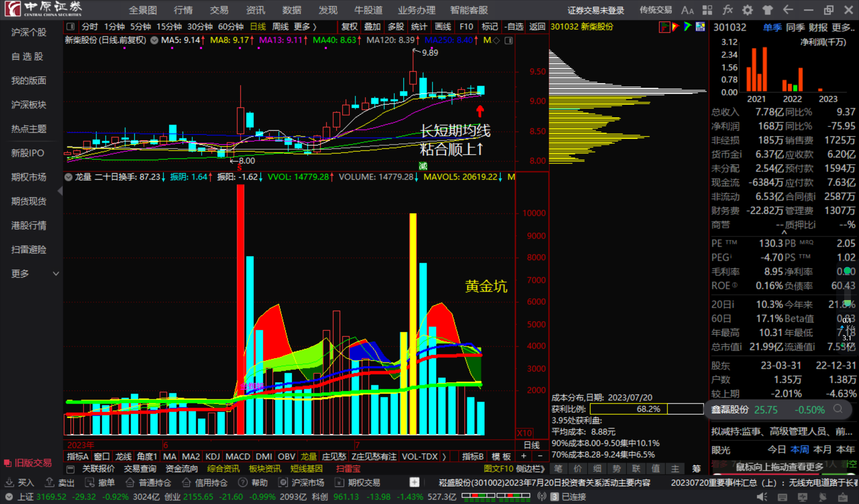Expand the 更多 timeframe options
The width and height of the screenshot is (859, 504).
(x=305, y=27)
